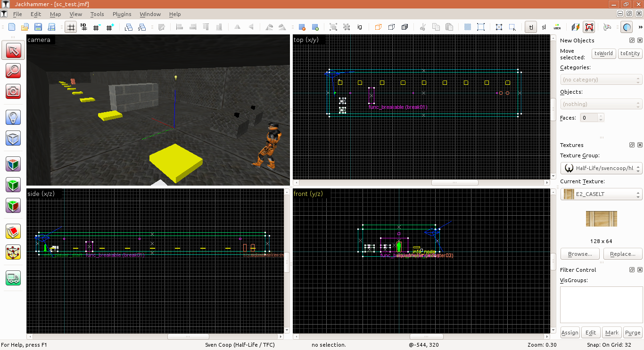
Task: Open the Plugins menu
Action: (x=122, y=14)
